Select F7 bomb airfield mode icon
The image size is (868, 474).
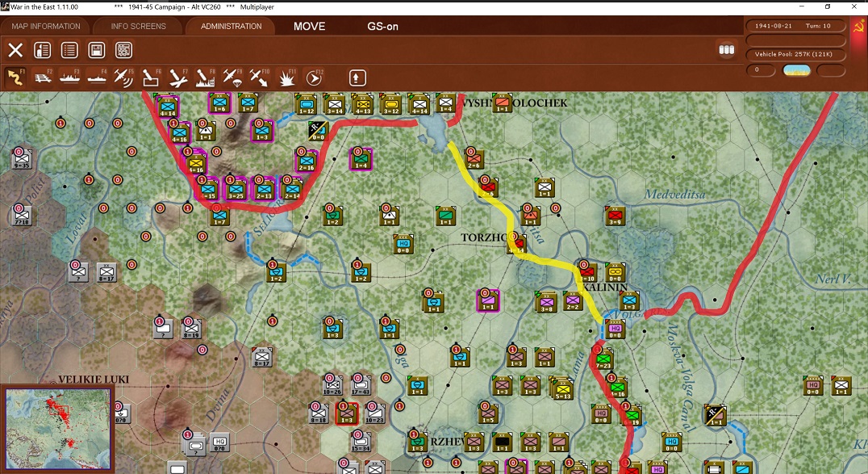click(x=177, y=78)
